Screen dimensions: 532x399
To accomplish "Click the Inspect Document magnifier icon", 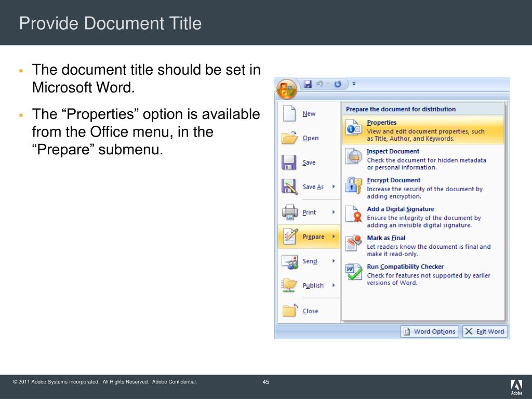I will (x=353, y=156).
